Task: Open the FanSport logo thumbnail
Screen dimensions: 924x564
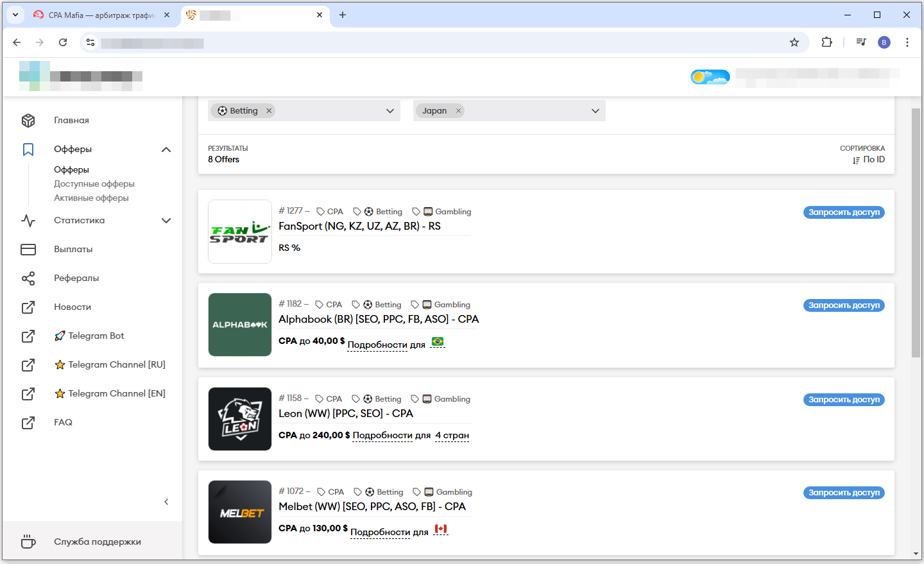Action: click(240, 232)
